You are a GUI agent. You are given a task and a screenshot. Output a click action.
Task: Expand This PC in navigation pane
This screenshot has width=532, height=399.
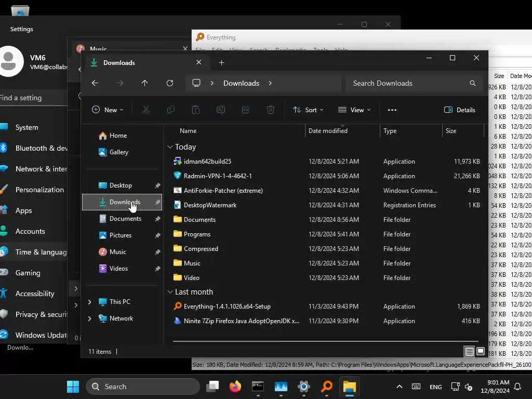click(89, 302)
